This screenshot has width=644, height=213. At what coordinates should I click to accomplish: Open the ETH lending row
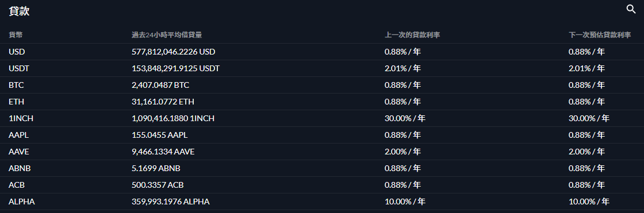[x=322, y=102]
